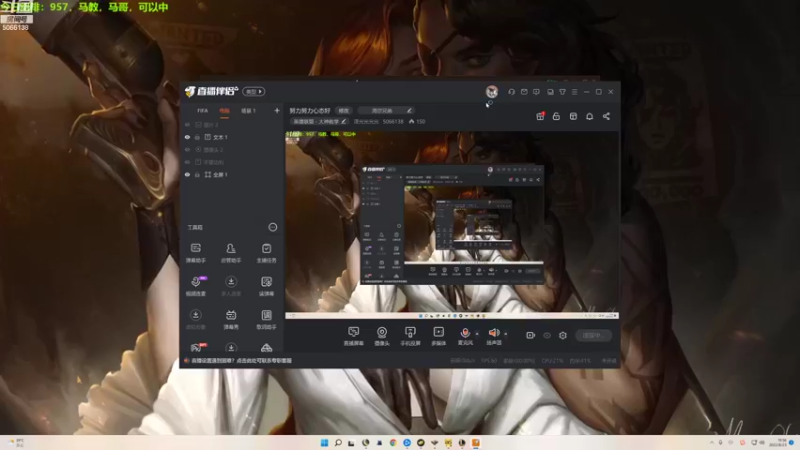Add a 直播屏幕 screen capture source

(x=353, y=336)
